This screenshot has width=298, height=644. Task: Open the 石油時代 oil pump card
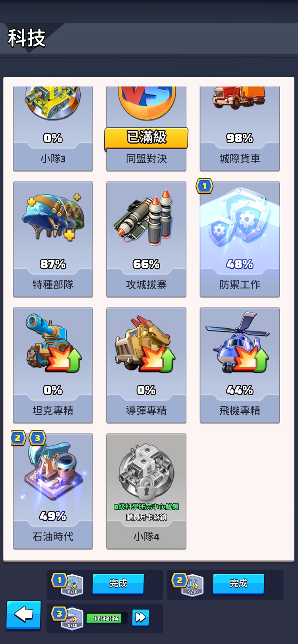coord(53,491)
